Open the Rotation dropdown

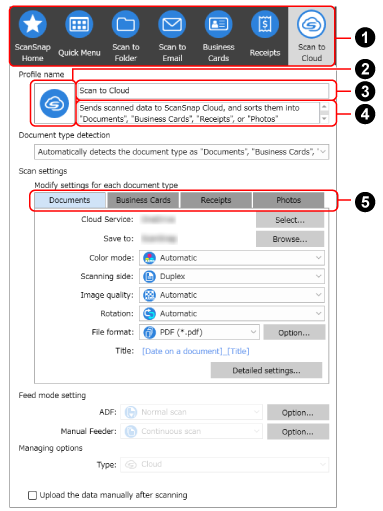click(x=232, y=314)
